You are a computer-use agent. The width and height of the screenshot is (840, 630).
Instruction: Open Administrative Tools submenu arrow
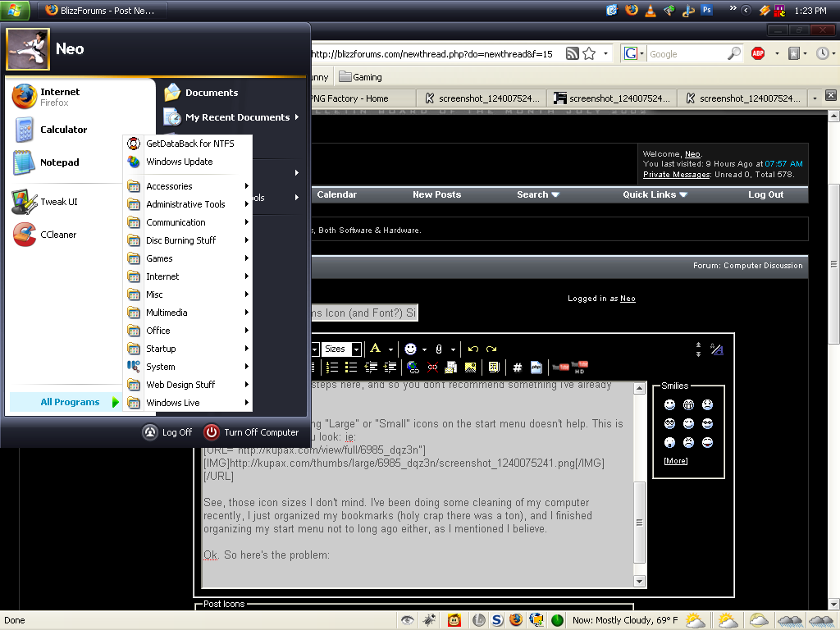(246, 204)
